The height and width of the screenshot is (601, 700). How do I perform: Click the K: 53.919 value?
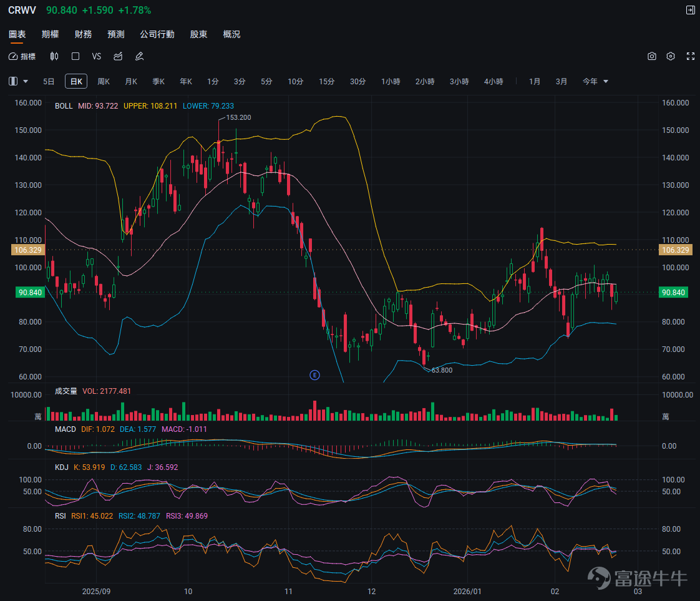click(x=89, y=467)
